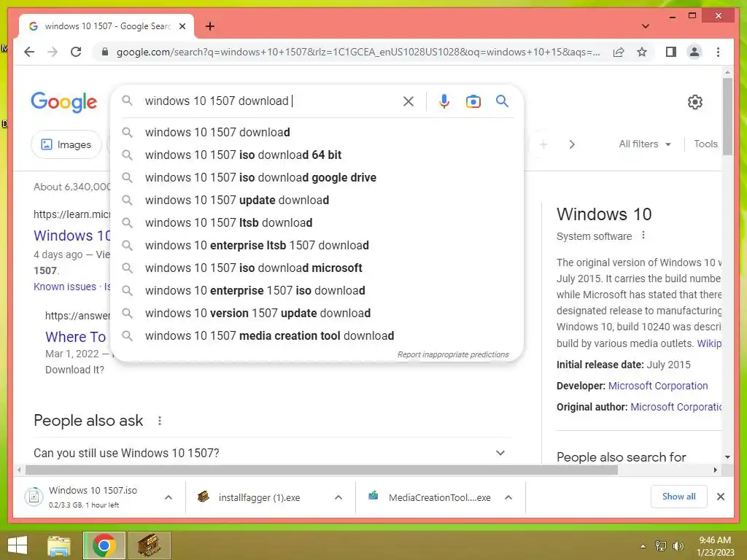The width and height of the screenshot is (747, 560).
Task: Open the Known issues link
Action: pyautogui.click(x=65, y=287)
